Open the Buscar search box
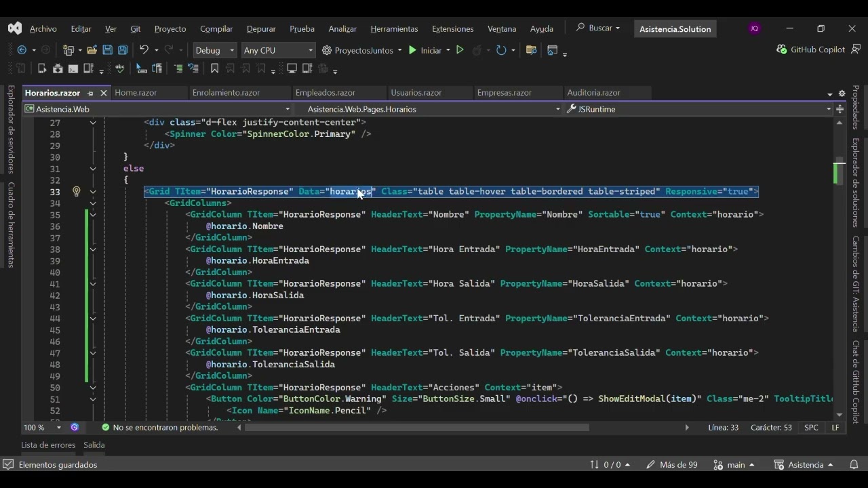 597,28
